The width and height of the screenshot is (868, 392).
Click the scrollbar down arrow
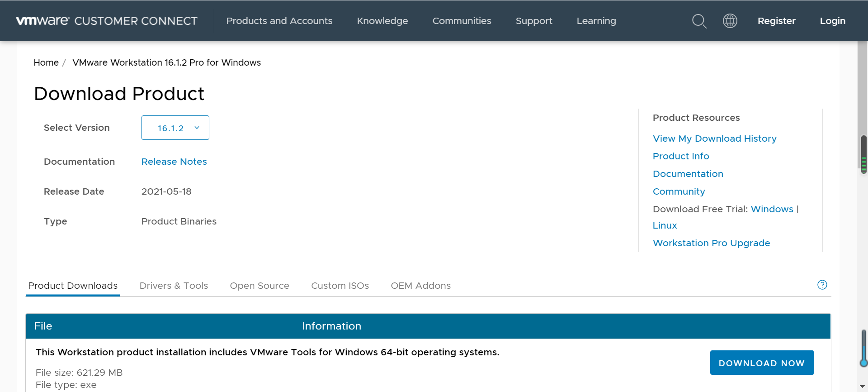863,387
